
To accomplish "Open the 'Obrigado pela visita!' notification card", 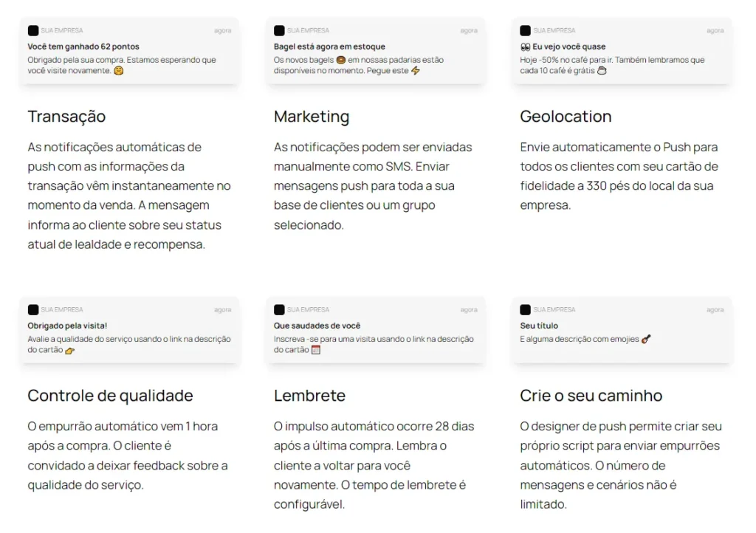I will click(x=130, y=330).
